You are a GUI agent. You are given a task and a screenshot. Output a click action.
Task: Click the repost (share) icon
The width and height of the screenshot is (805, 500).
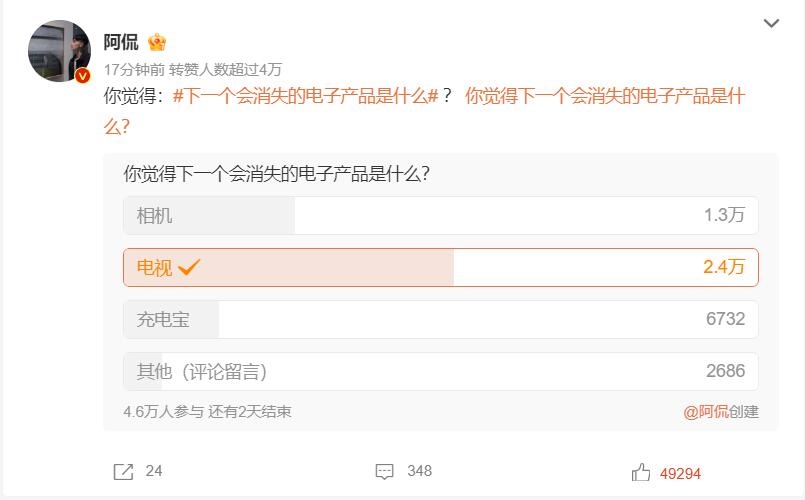(123, 471)
